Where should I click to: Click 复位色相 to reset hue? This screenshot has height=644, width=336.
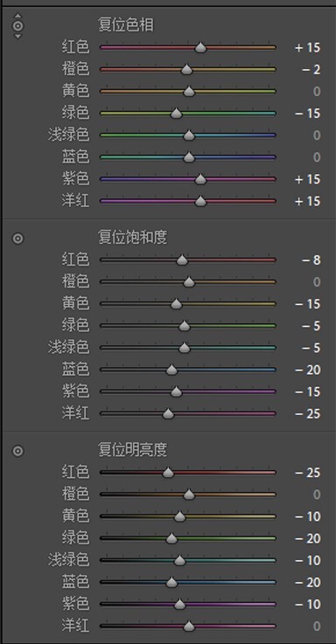[x=126, y=25]
